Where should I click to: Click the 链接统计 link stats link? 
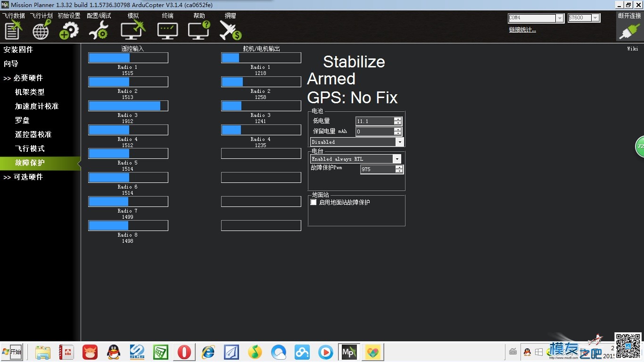(522, 30)
